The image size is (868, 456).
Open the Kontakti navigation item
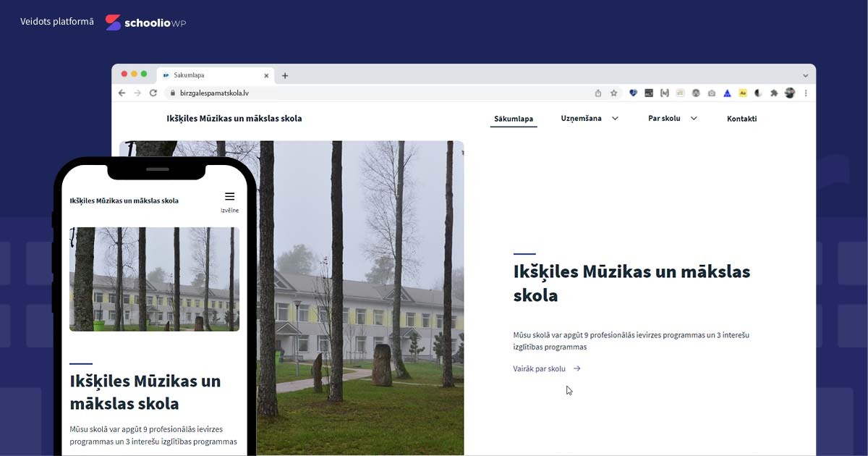coord(741,119)
